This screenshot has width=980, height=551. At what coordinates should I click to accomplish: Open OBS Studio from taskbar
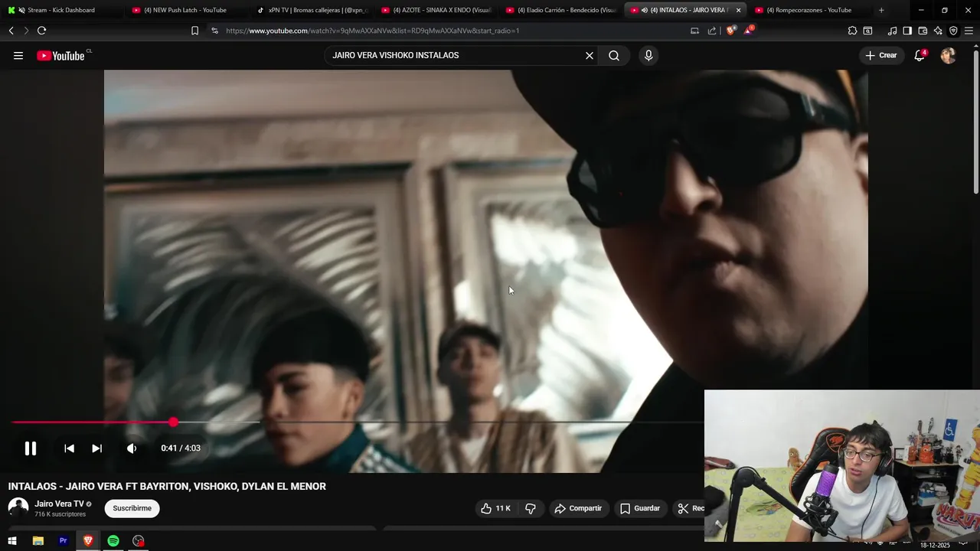139,541
